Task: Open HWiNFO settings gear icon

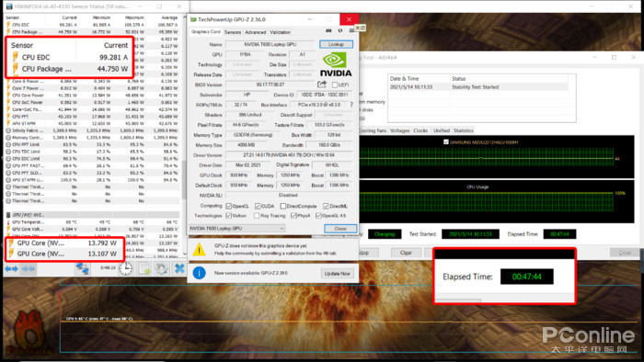Action: pos(162,269)
